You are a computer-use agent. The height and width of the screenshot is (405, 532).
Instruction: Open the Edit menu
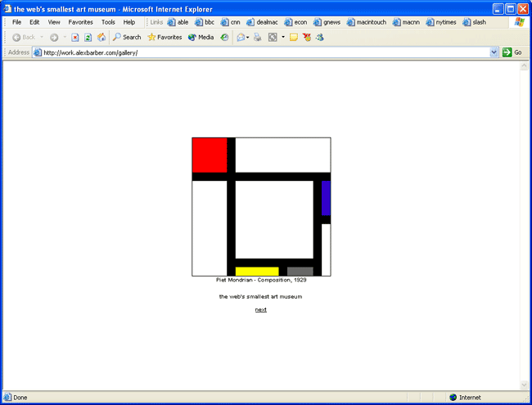coord(34,22)
